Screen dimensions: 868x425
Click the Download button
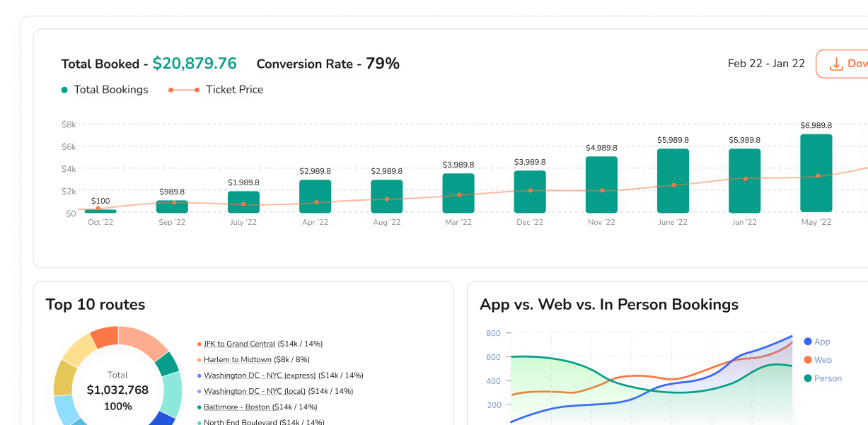[842, 64]
